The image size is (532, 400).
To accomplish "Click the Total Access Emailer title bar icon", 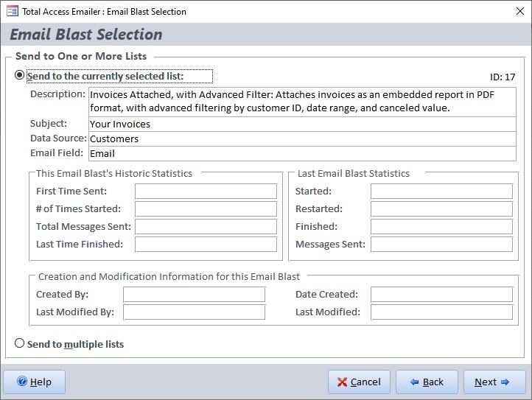I will (x=12, y=11).
